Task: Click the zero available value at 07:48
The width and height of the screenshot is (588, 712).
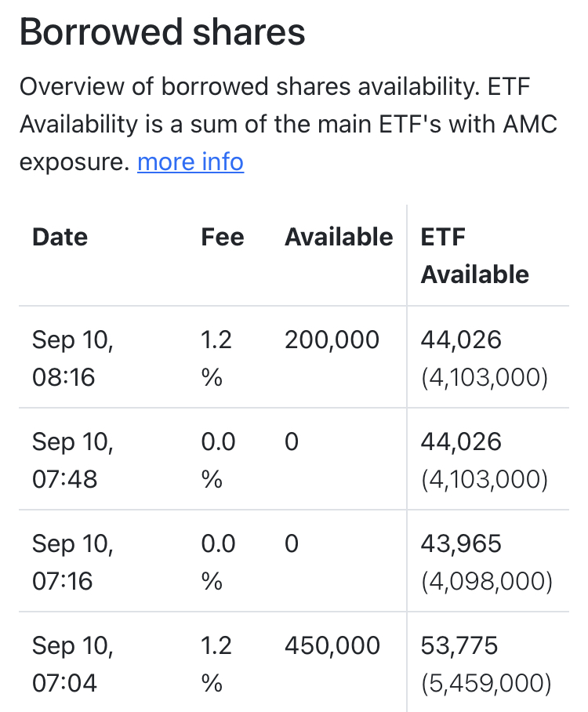Action: (292, 441)
